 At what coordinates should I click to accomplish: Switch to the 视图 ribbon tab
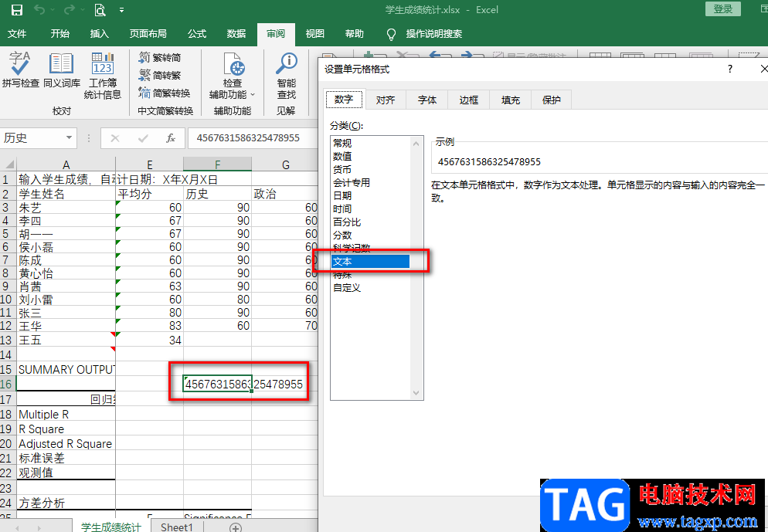315,34
